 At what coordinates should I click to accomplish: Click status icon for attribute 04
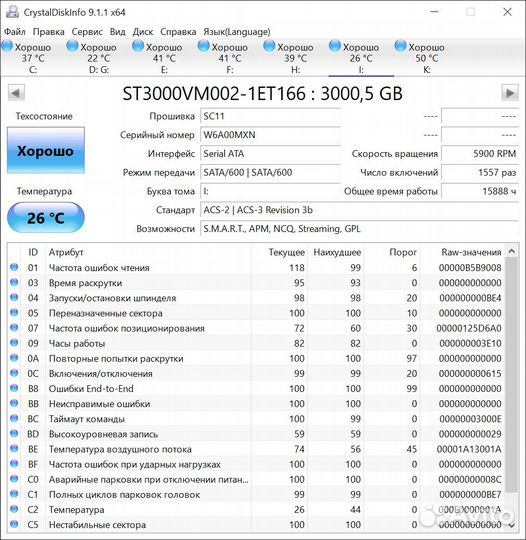point(14,297)
